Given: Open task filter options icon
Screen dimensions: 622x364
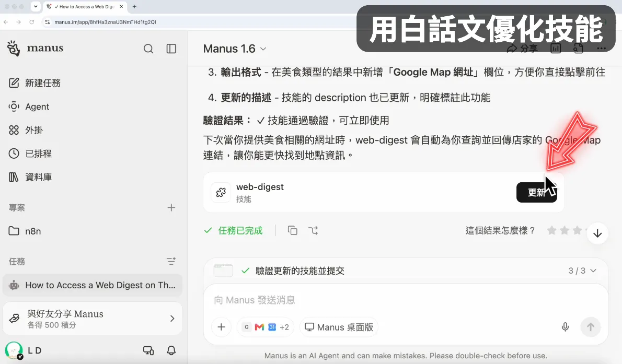Looking at the screenshot, I should (x=171, y=261).
